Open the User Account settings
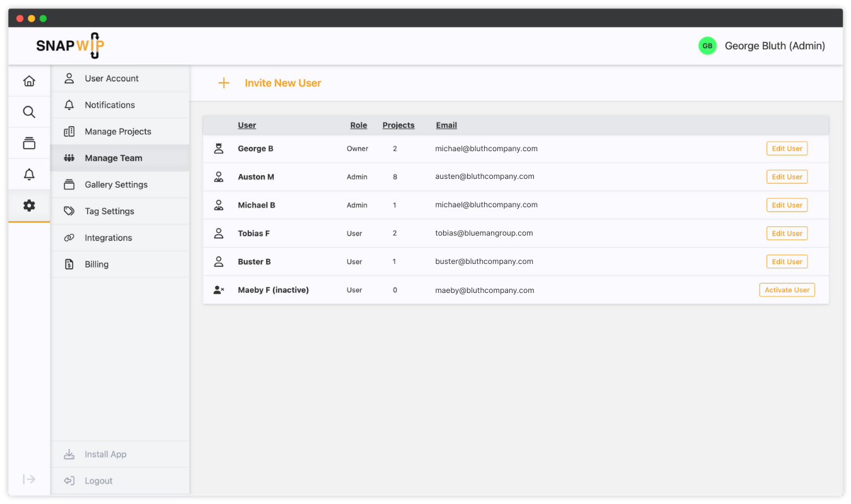Screen dimensions: 851x504 point(112,79)
